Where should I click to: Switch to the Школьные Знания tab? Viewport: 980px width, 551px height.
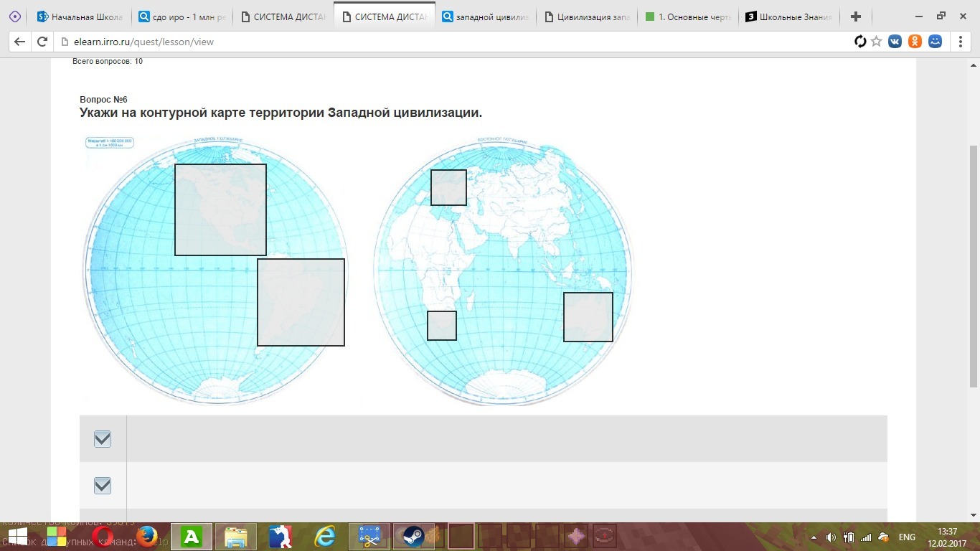point(788,17)
